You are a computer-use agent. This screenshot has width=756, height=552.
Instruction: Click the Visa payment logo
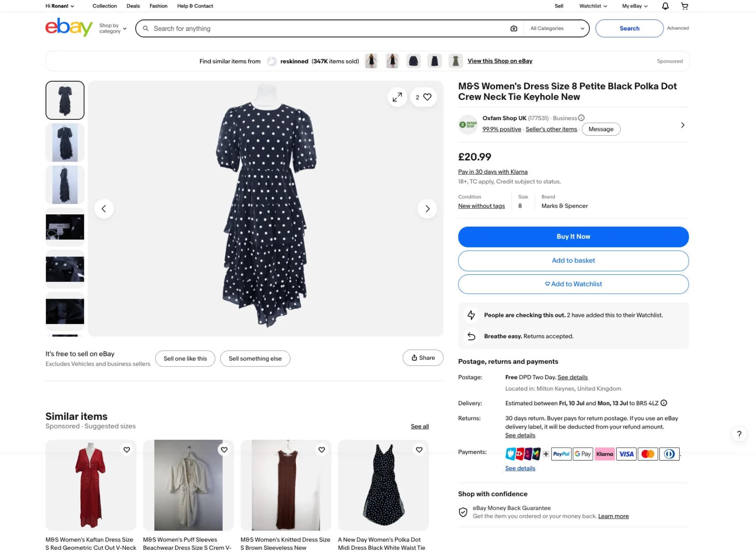[626, 454]
